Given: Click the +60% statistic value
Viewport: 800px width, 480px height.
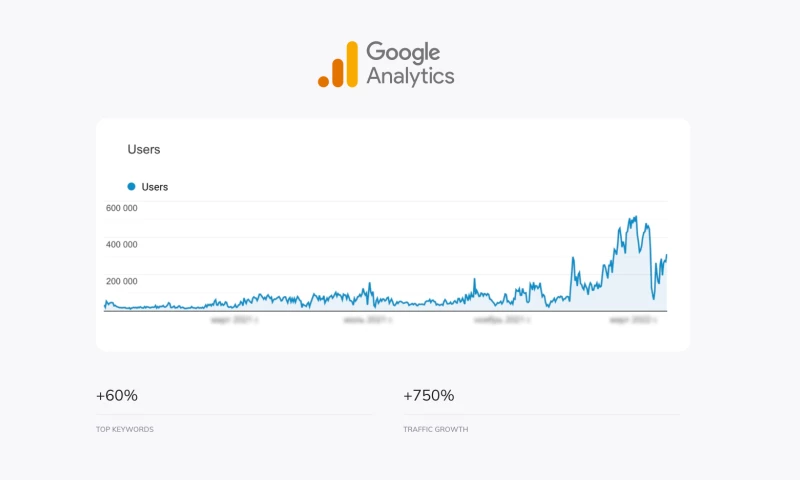Looking at the screenshot, I should tap(117, 396).
